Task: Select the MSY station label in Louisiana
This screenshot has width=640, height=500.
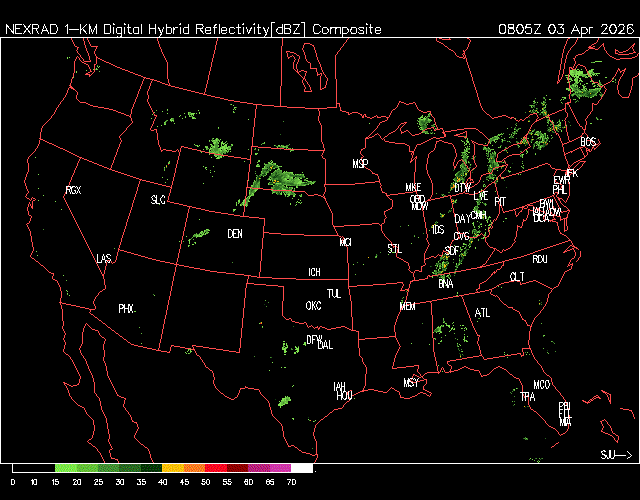Action: pyautogui.click(x=411, y=383)
